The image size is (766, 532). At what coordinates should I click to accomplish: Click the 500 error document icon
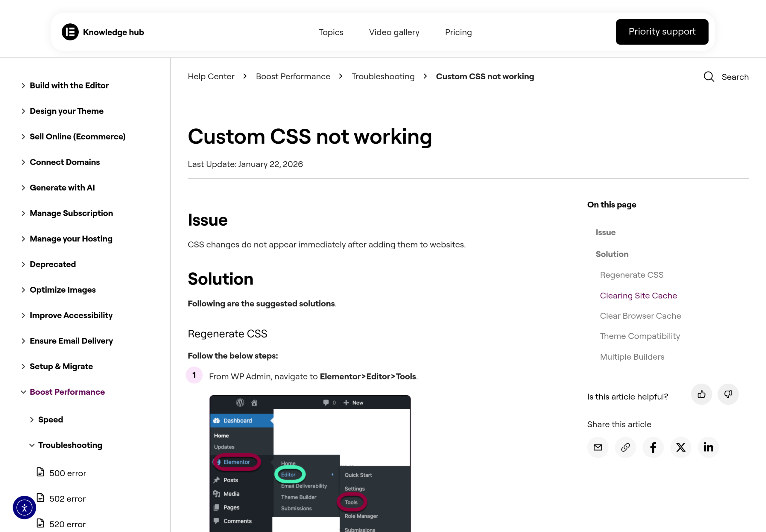click(x=40, y=472)
